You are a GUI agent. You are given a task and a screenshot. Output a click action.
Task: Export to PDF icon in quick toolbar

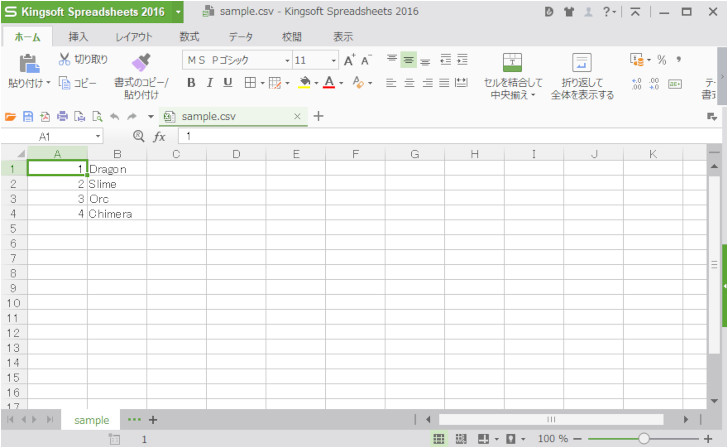(x=45, y=117)
